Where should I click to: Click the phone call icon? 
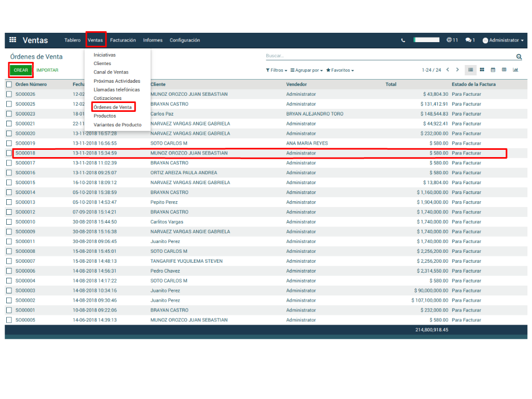pyautogui.click(x=403, y=41)
